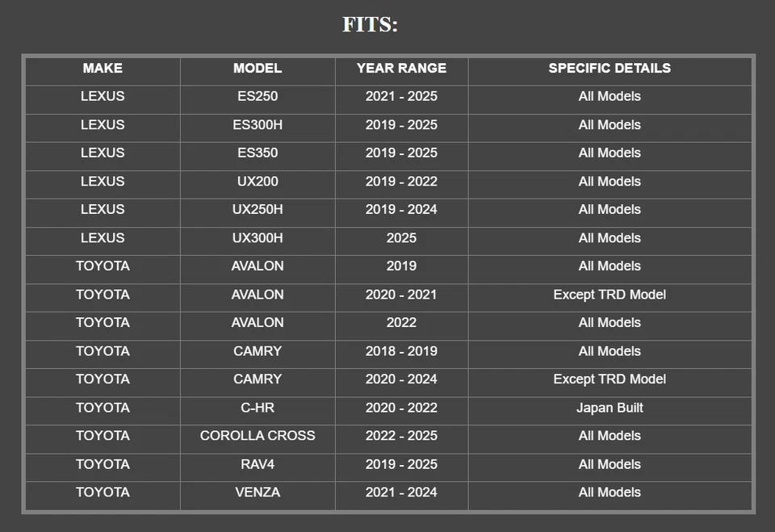Select the ES300H model cell
775x532 pixels.
tap(258, 125)
